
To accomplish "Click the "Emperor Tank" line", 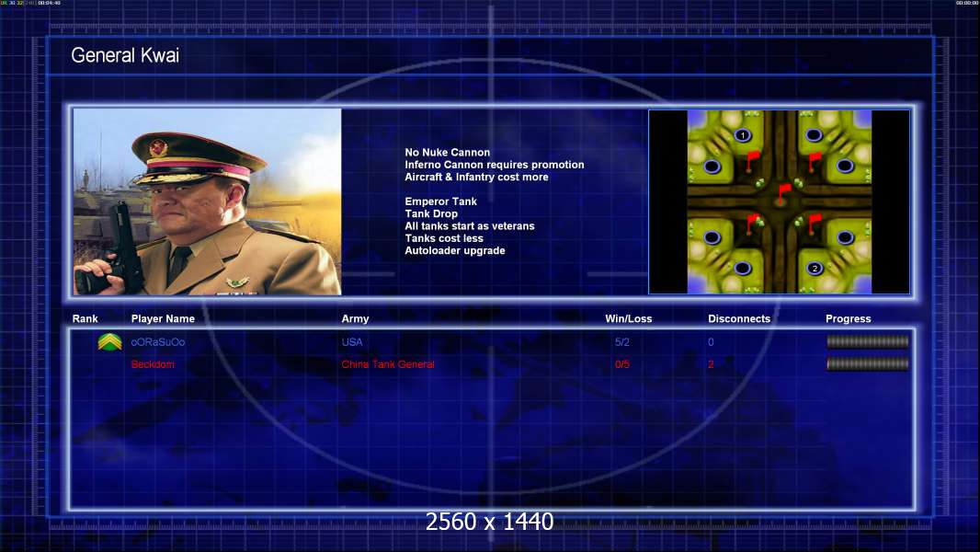I will pos(440,201).
